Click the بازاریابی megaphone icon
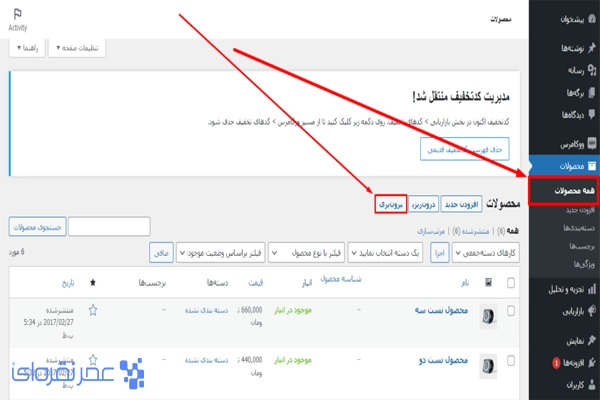Viewport: 600px width, 400px height. click(x=592, y=311)
